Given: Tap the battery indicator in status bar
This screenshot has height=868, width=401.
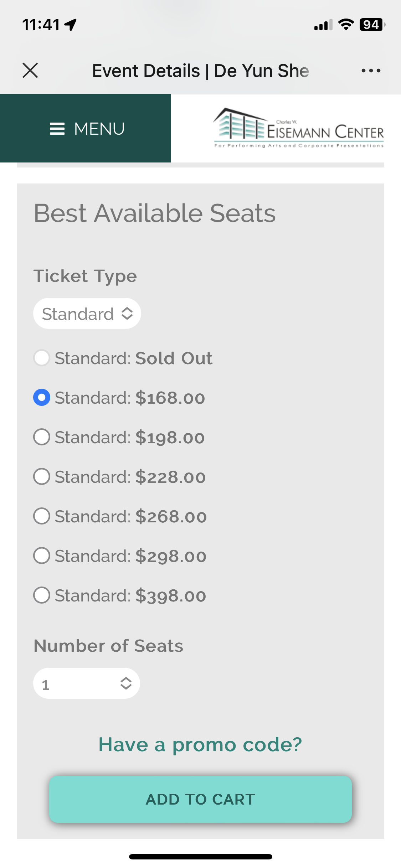Looking at the screenshot, I should (372, 25).
